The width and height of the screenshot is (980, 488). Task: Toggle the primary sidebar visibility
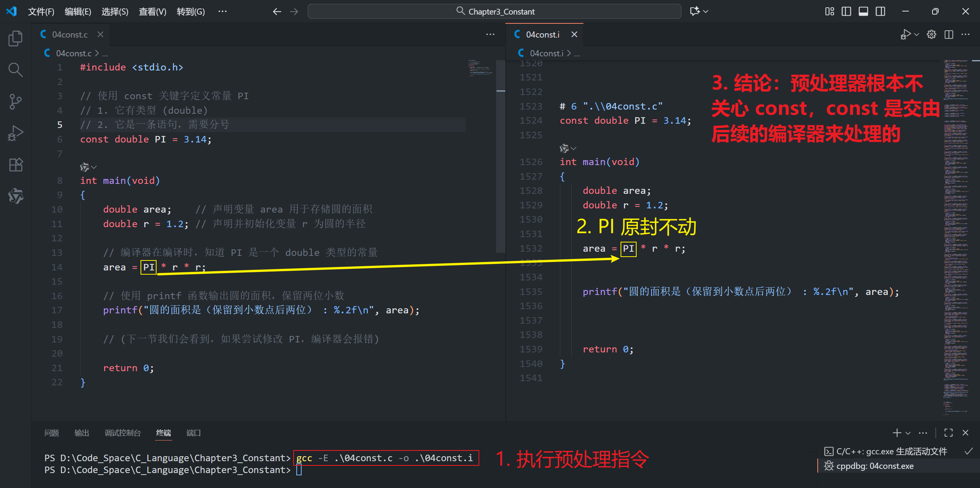pos(846,11)
